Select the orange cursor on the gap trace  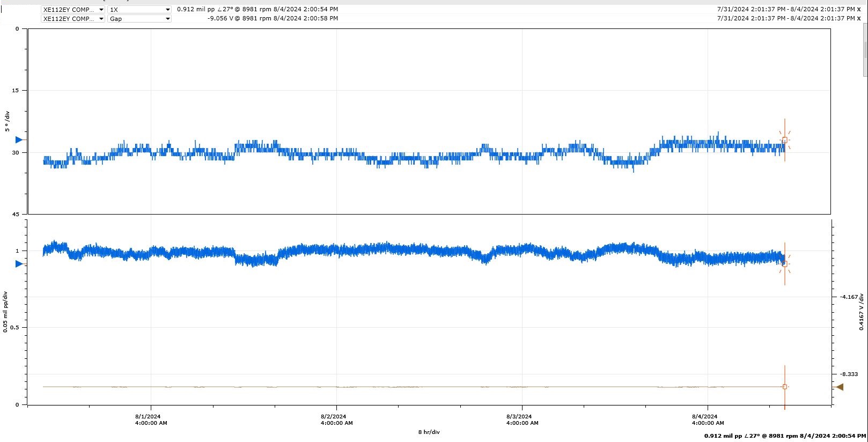coord(784,387)
